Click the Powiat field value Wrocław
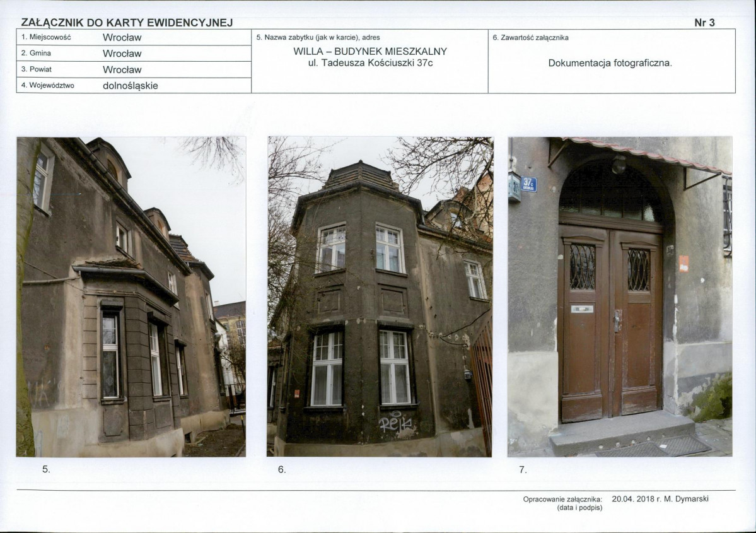The width and height of the screenshot is (756, 533). click(122, 69)
